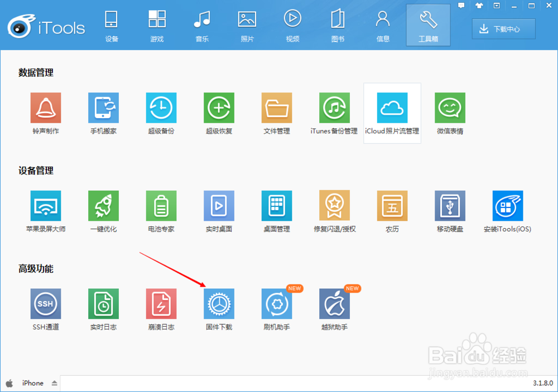Open 修复闪退/授权 repair tool
This screenshot has width=558, height=392.
coord(334,206)
